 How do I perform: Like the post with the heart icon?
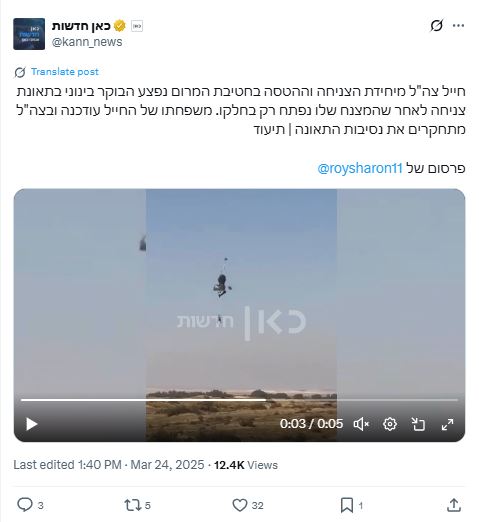(x=240, y=505)
